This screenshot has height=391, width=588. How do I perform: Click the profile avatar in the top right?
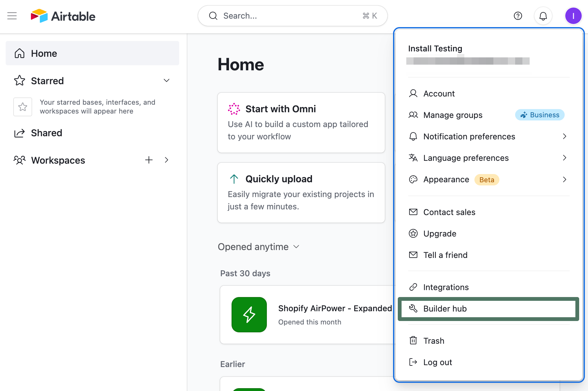point(573,16)
